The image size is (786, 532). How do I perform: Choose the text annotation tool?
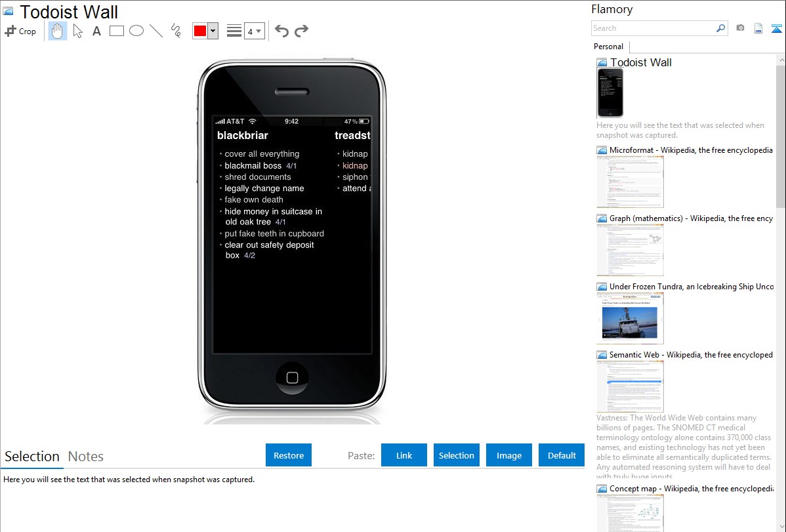pos(96,31)
